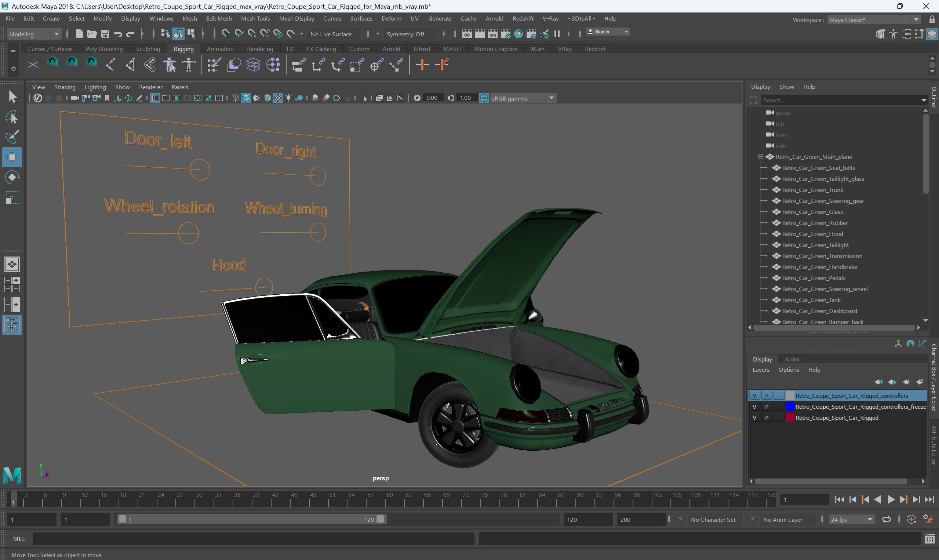Image resolution: width=939 pixels, height=560 pixels.
Task: Click the Undo arrow icon
Action: point(118,34)
